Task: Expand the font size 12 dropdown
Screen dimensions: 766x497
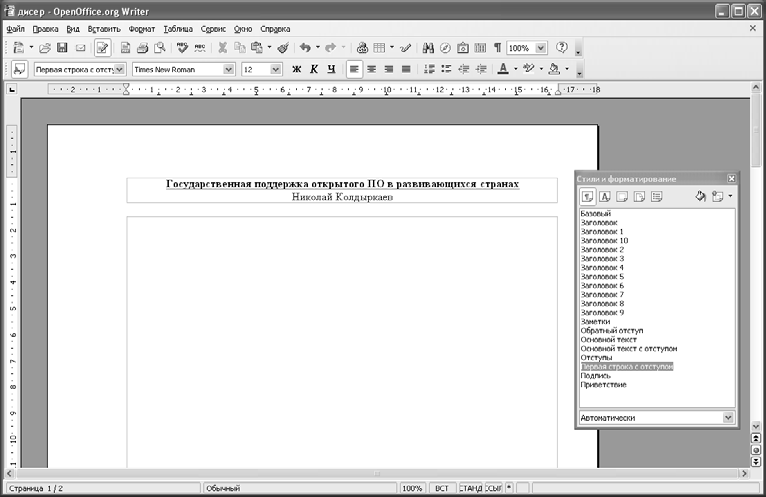Action: click(275, 69)
